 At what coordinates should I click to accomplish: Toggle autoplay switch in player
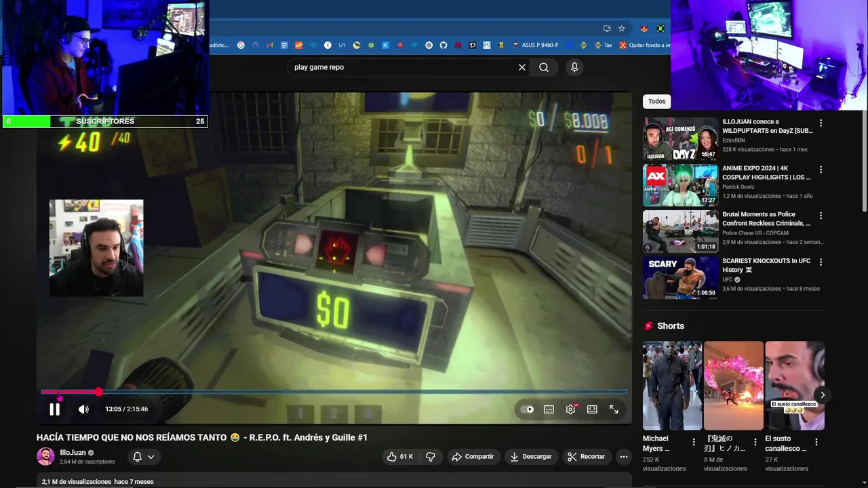(527, 409)
